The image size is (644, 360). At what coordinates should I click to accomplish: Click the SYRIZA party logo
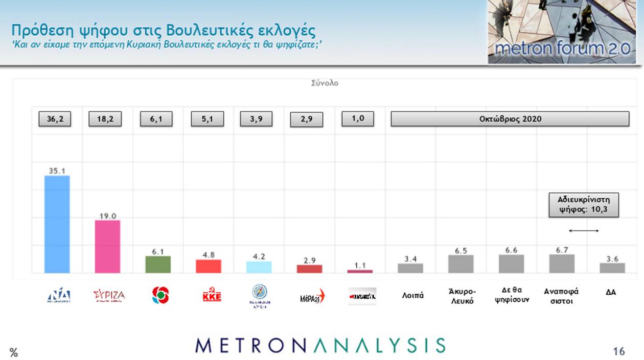tap(109, 296)
